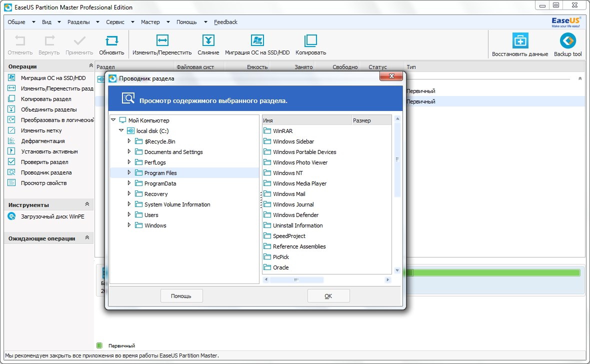Click the Емкость column header
This screenshot has height=364, width=590.
[x=247, y=67]
